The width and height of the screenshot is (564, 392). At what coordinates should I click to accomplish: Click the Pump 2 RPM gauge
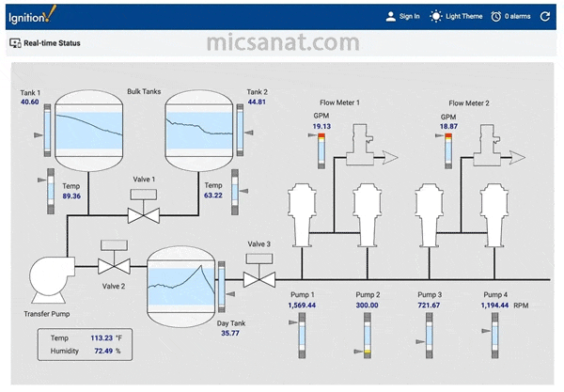pos(367,336)
